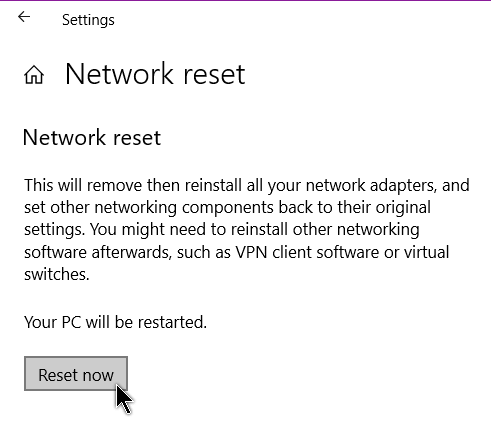Click the word 'virtual' in the description

click(427, 252)
